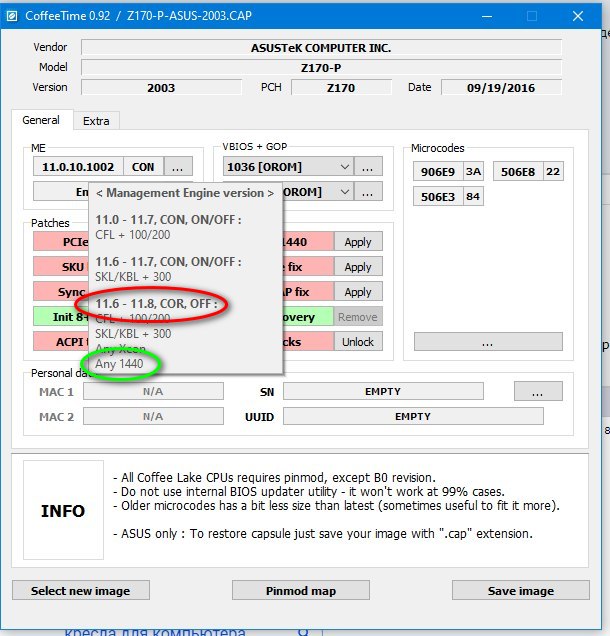Viewport: 610px width, 636px height.
Task: Click the CoffeeTime app icon in the title bar
Action: (x=12, y=16)
